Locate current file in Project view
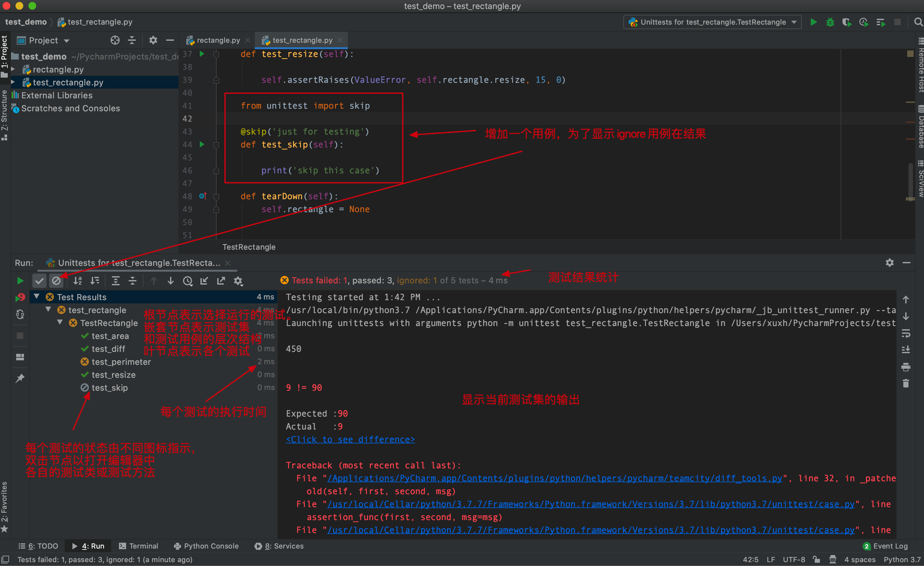This screenshot has width=924, height=566. coord(115,40)
